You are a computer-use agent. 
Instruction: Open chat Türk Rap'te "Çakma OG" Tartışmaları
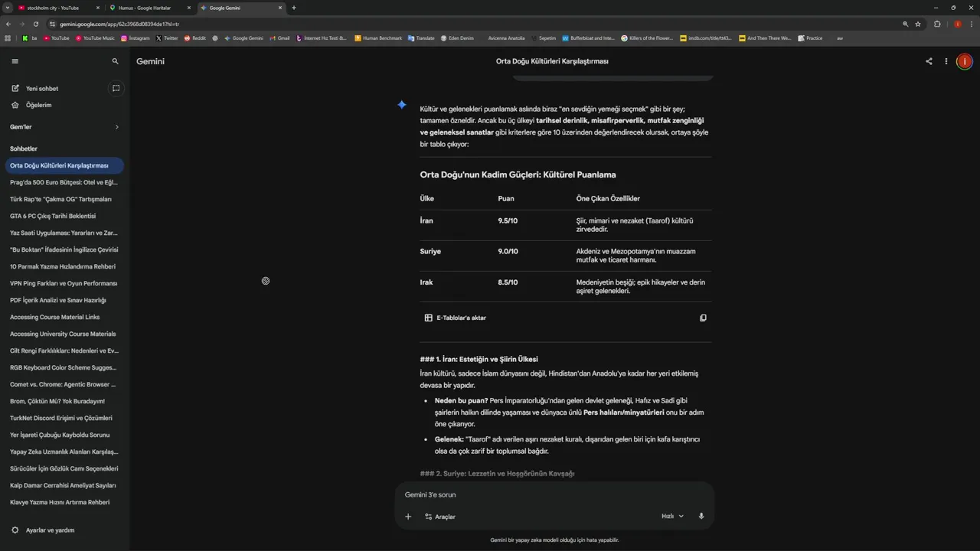click(64, 199)
